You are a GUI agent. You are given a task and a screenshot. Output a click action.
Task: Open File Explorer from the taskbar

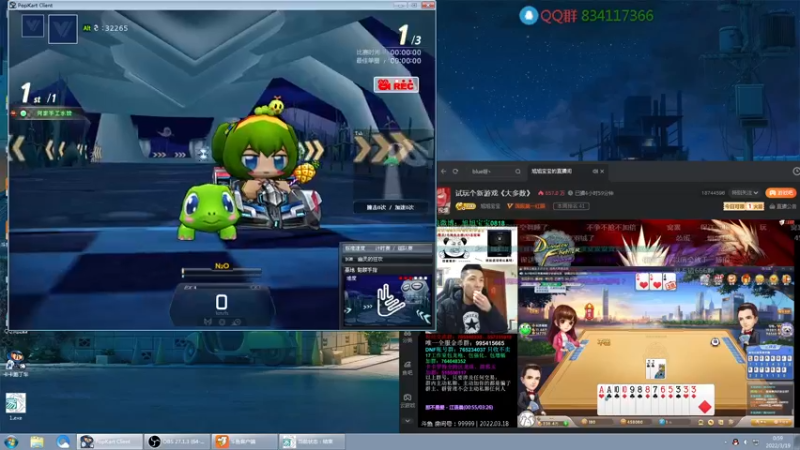pos(37,442)
